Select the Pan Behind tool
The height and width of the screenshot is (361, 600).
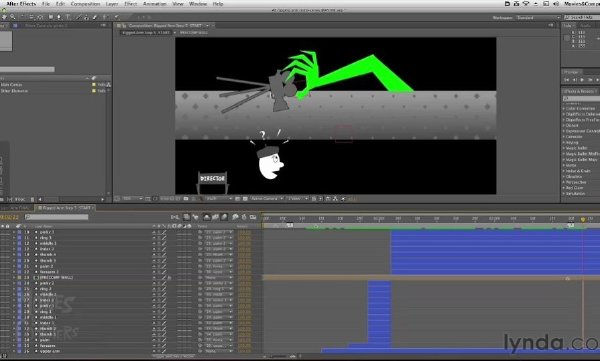tap(40, 17)
